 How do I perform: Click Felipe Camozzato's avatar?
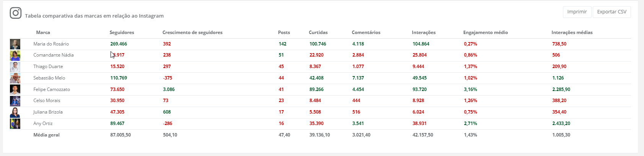(15, 90)
